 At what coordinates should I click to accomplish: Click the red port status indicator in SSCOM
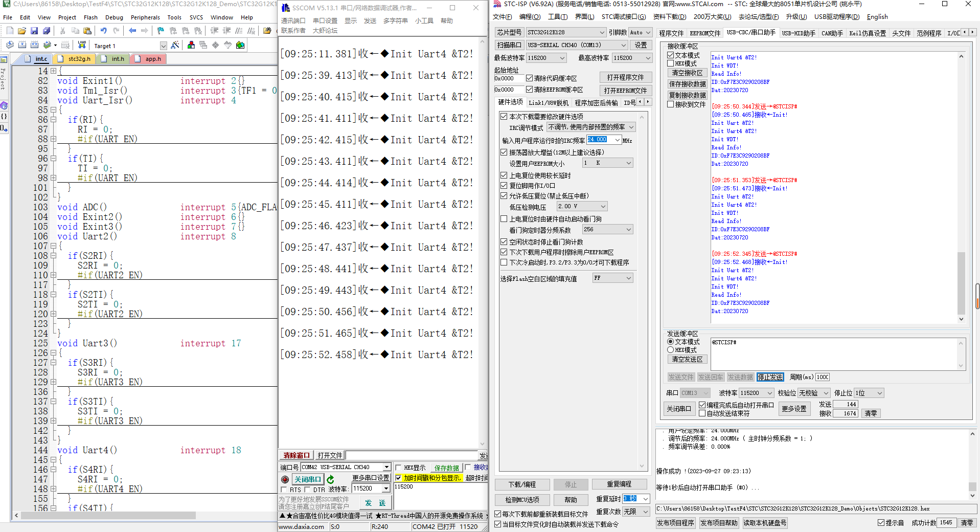coord(285,479)
